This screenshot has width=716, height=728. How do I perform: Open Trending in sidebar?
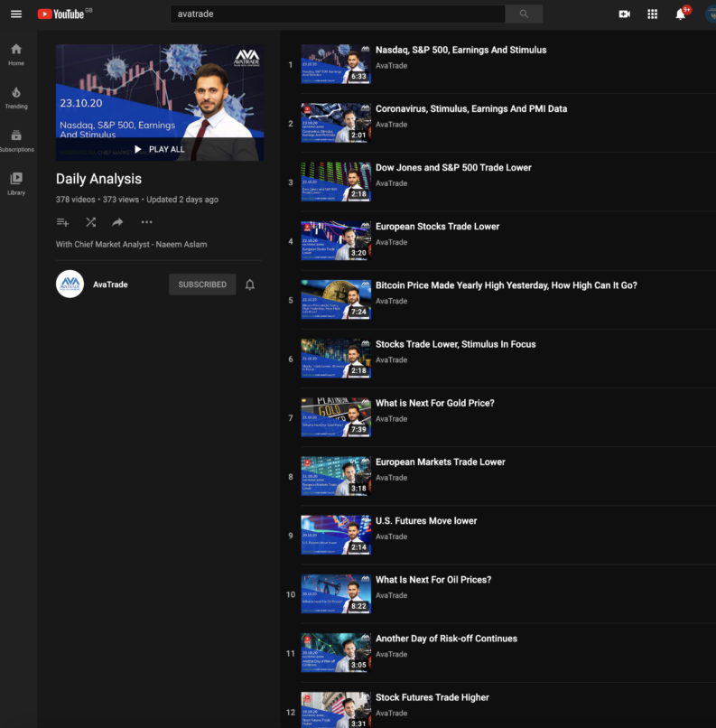pos(16,98)
